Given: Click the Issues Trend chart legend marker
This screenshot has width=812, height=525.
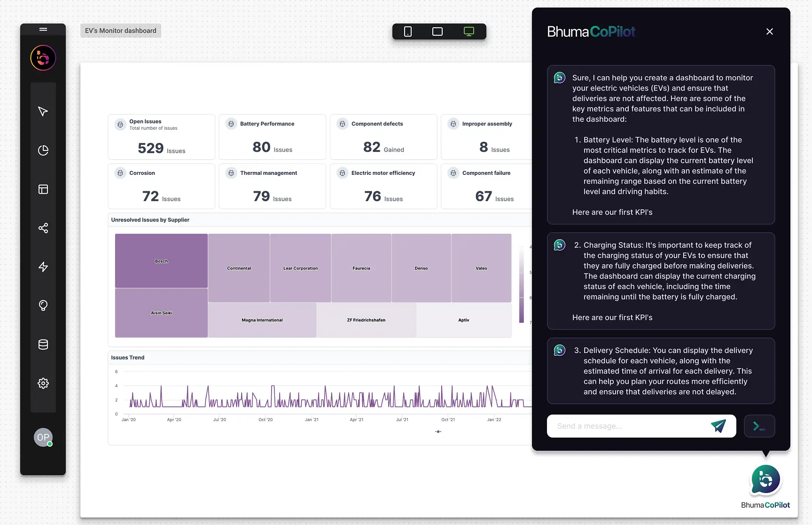Looking at the screenshot, I should click(x=438, y=431).
